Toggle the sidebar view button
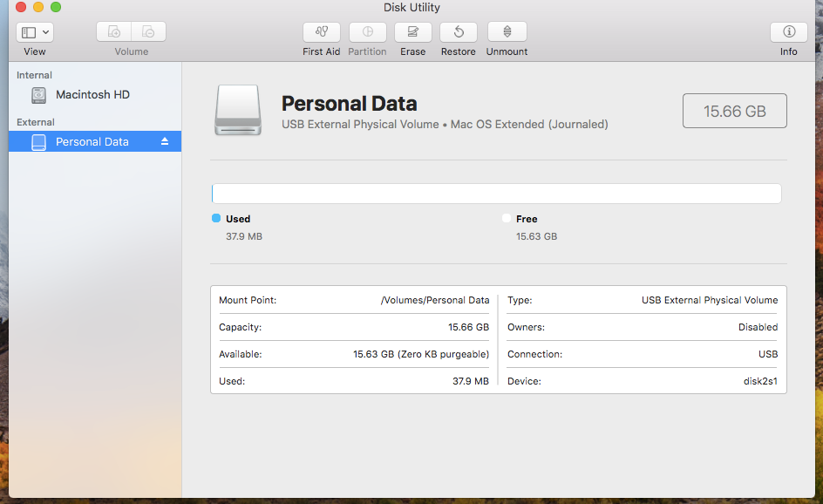The image size is (823, 504). pyautogui.click(x=29, y=32)
